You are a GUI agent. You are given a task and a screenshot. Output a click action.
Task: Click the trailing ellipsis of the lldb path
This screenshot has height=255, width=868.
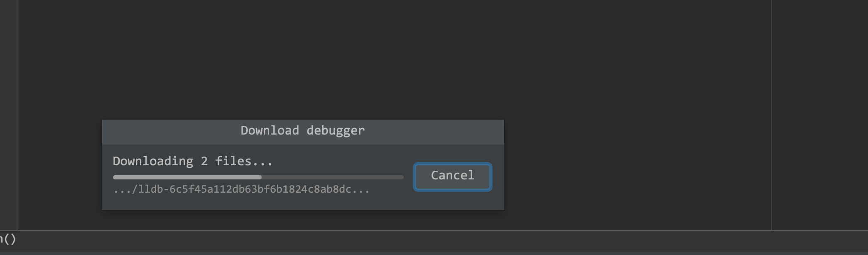point(361,189)
